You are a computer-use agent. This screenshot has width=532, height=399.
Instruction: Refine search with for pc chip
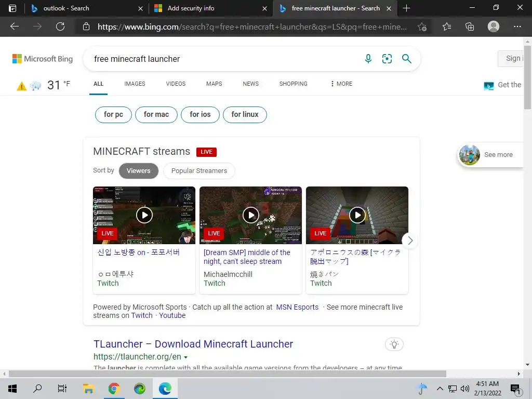pos(113,115)
